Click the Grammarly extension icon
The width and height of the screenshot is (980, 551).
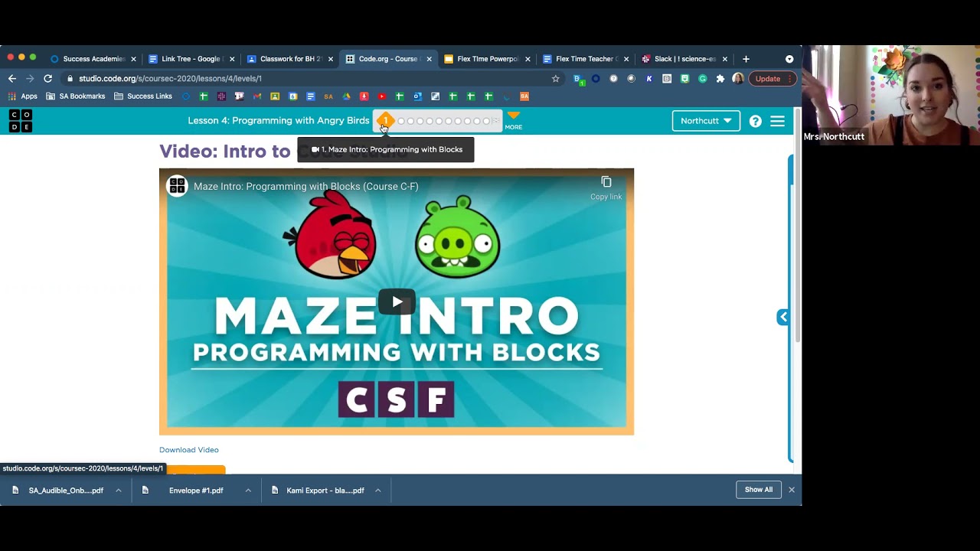coord(703,79)
